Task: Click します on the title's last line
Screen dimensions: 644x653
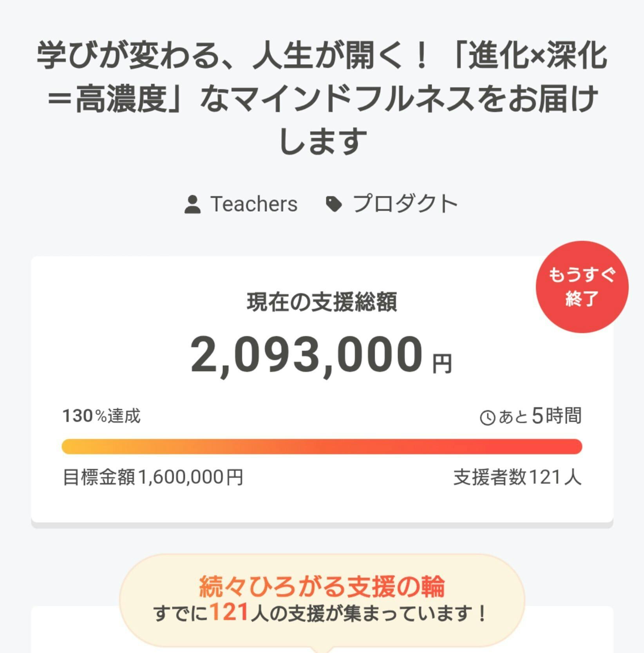Action: coord(323,141)
